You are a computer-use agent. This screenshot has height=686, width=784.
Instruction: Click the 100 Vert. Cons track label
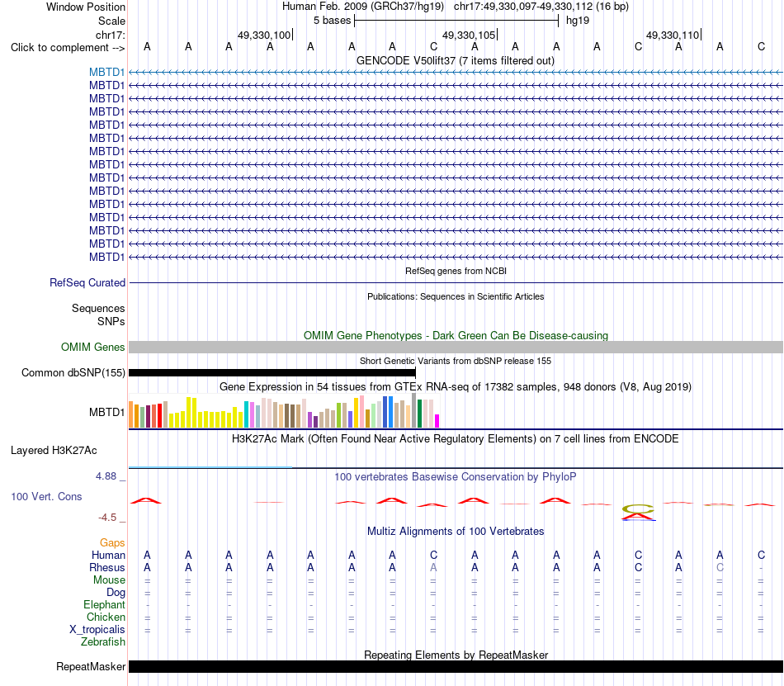tap(46, 496)
